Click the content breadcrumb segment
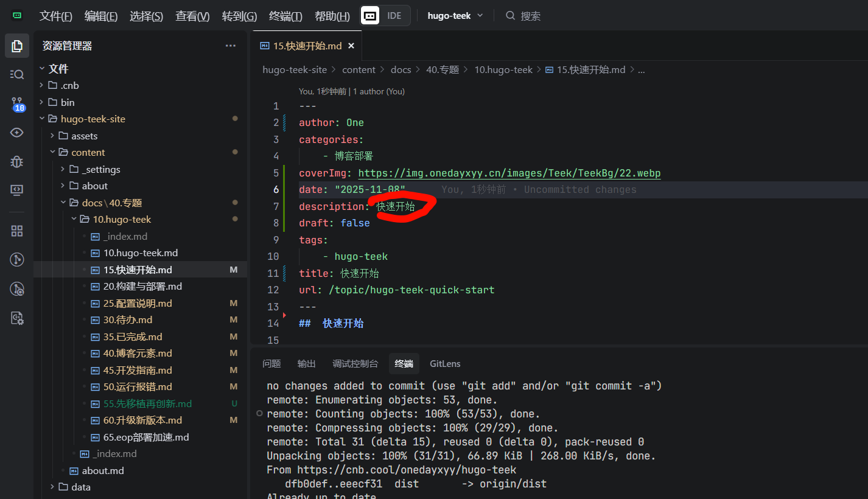868x499 pixels. [359, 70]
